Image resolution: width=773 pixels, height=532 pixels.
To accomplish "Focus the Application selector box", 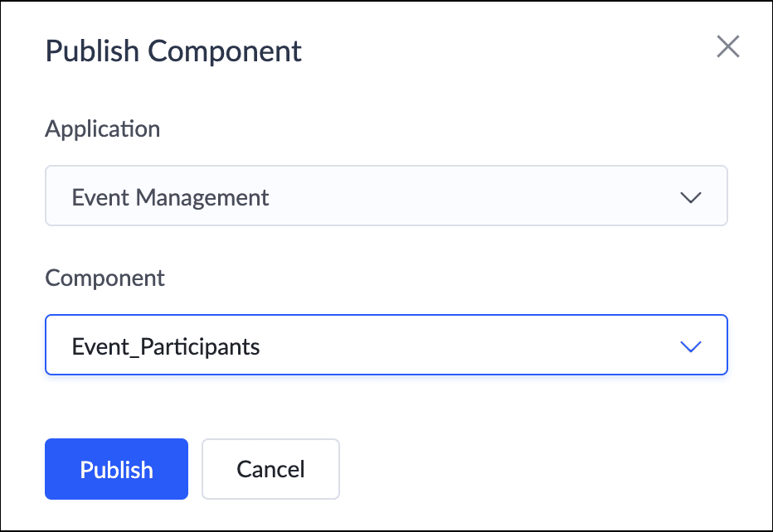I will [386, 196].
